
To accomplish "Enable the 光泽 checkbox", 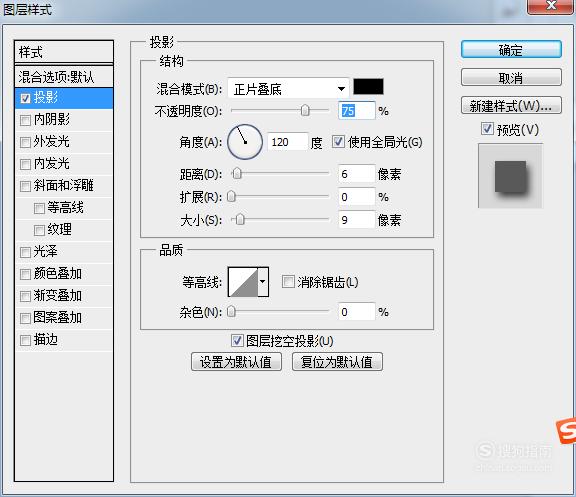I will point(25,252).
